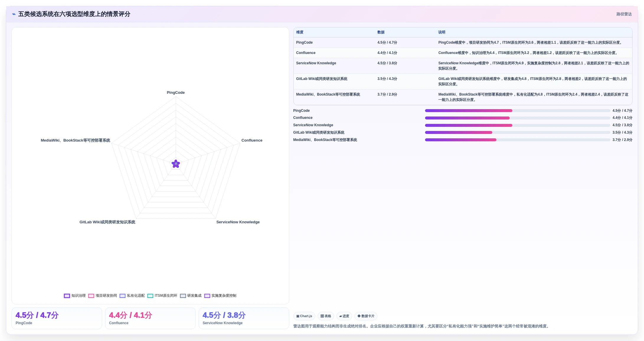Toggle the 实施复杂度控制 legend series

tap(220, 296)
